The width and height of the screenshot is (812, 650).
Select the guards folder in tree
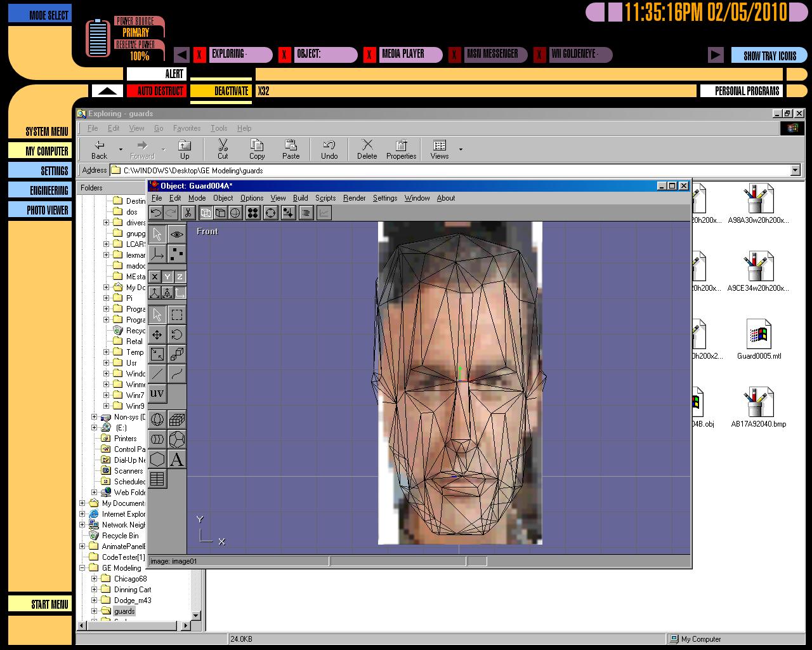coord(124,611)
